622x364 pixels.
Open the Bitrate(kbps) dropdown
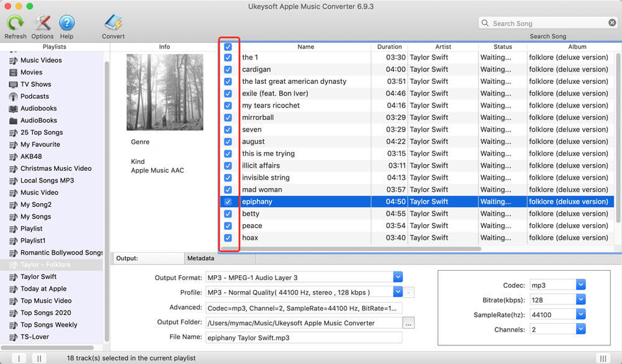point(581,299)
